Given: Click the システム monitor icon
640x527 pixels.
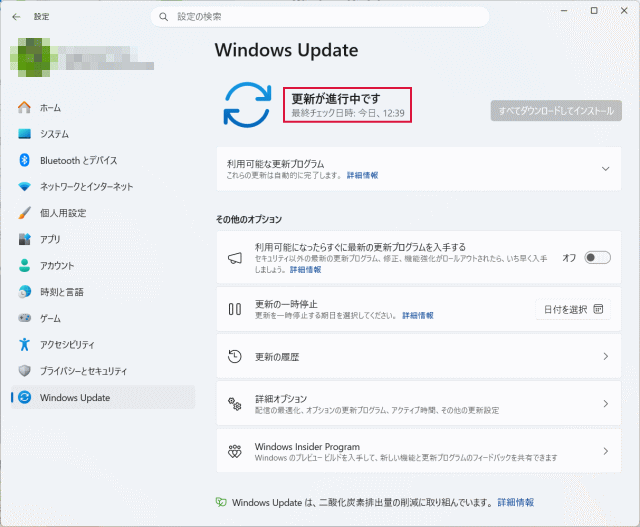Looking at the screenshot, I should (24, 134).
